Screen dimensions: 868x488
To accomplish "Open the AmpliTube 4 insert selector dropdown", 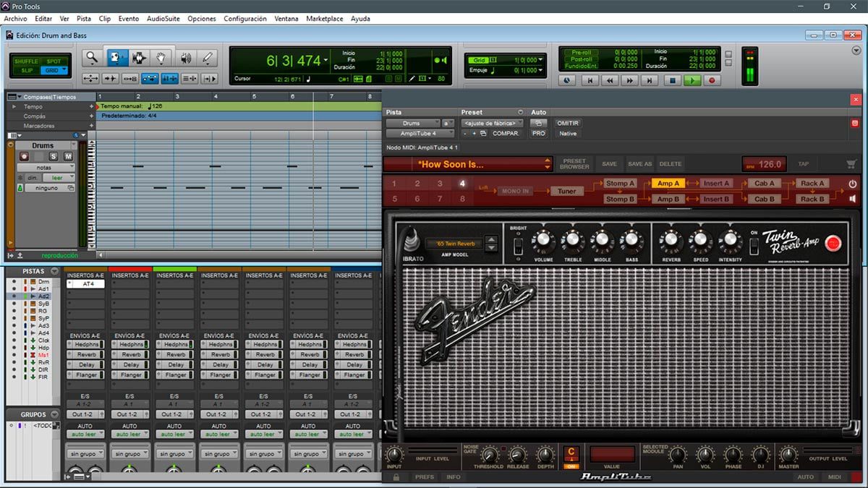I will (x=420, y=133).
